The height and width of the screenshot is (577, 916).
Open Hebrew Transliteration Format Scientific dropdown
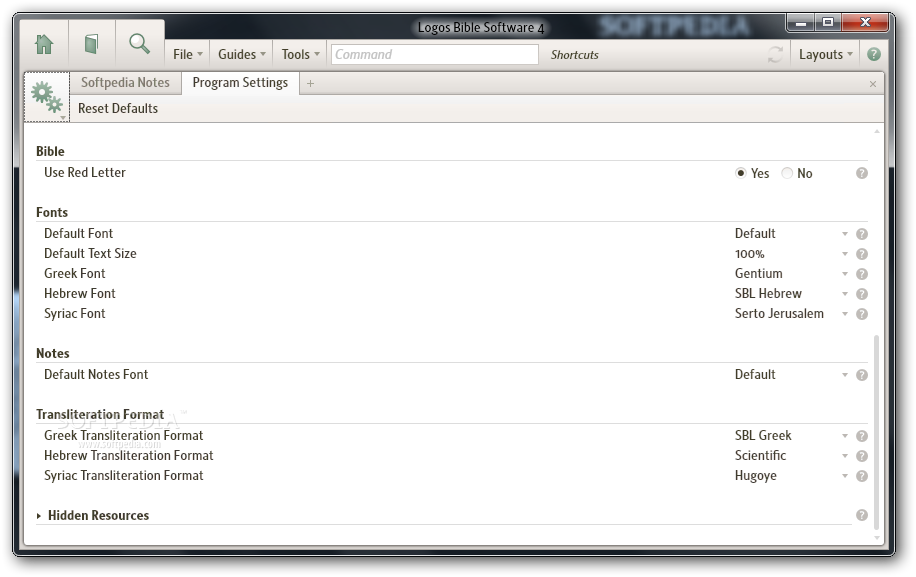coord(792,456)
